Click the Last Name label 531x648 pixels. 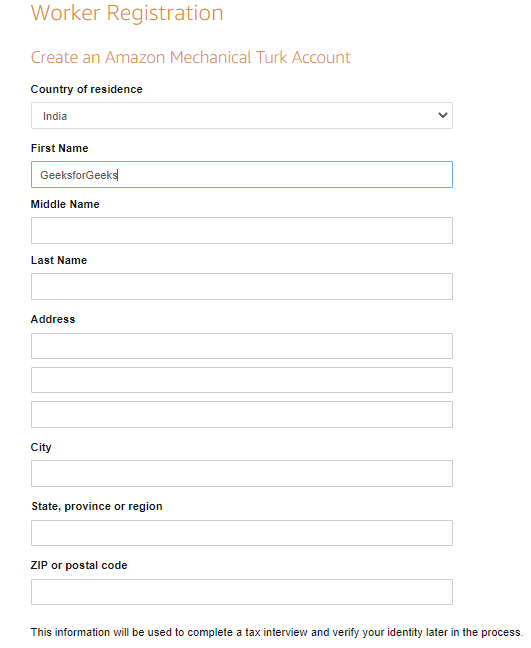pos(59,260)
